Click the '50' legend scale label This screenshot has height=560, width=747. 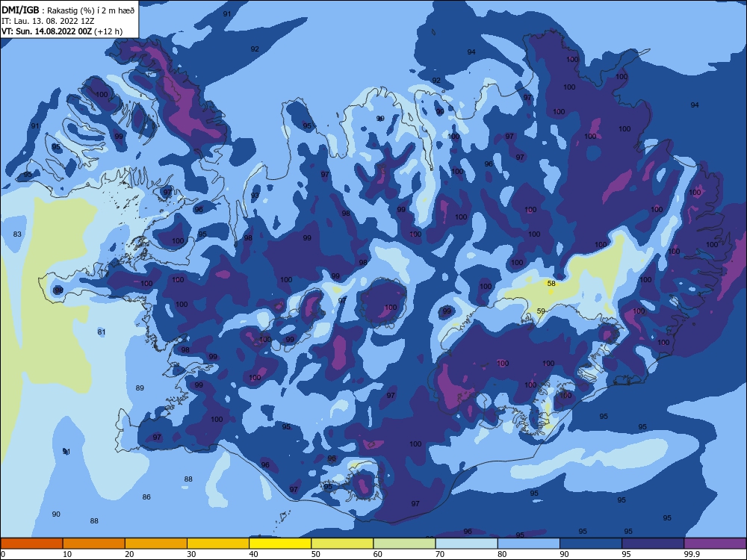click(x=315, y=554)
